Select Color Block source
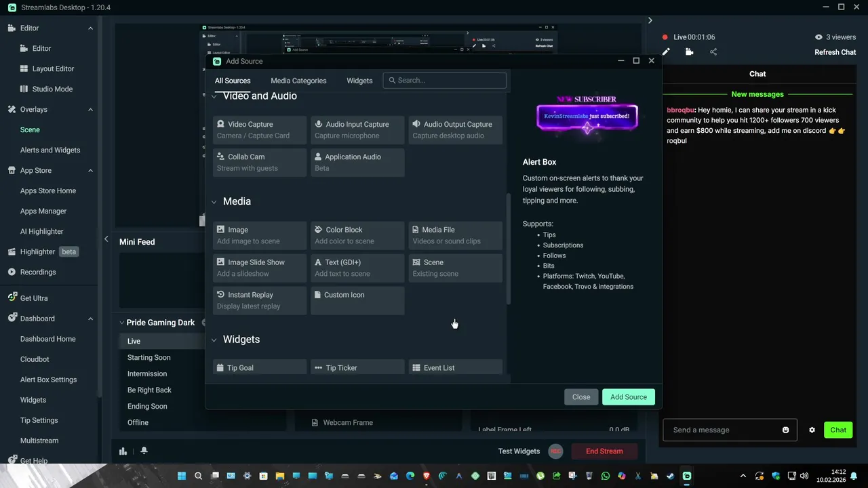Viewport: 868px width, 488px height. (x=357, y=236)
